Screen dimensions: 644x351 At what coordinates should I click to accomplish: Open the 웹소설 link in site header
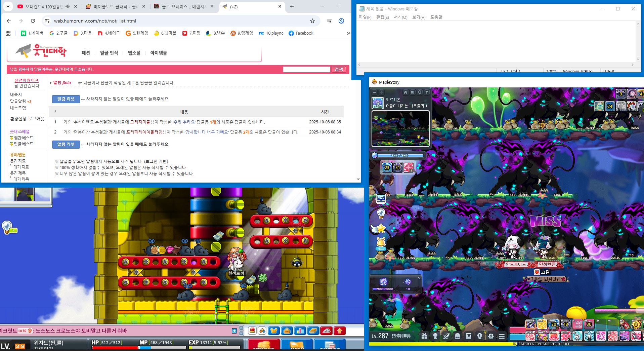pos(134,53)
